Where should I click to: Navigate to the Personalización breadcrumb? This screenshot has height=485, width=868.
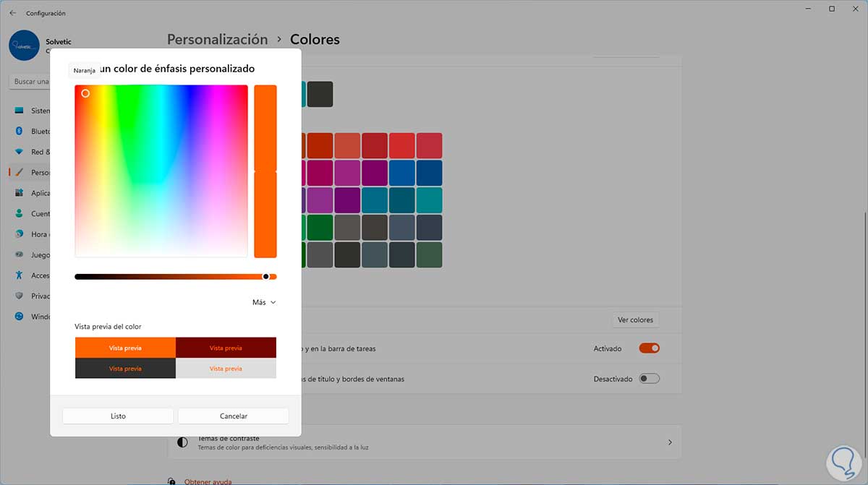click(218, 40)
